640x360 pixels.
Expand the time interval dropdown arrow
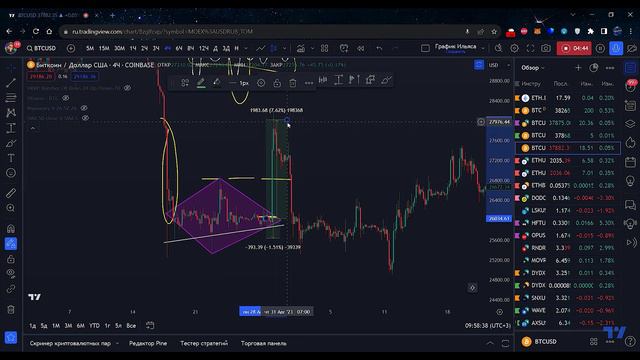[x=246, y=48]
